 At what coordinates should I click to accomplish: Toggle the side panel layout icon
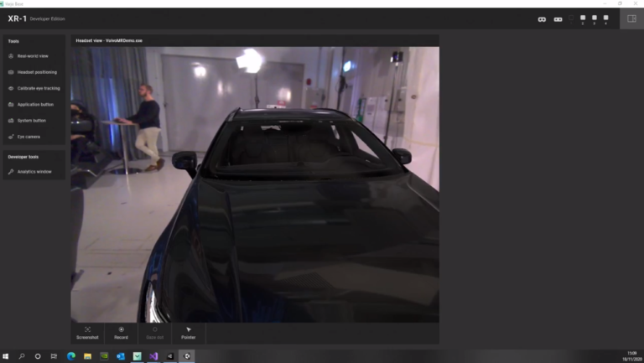point(631,18)
